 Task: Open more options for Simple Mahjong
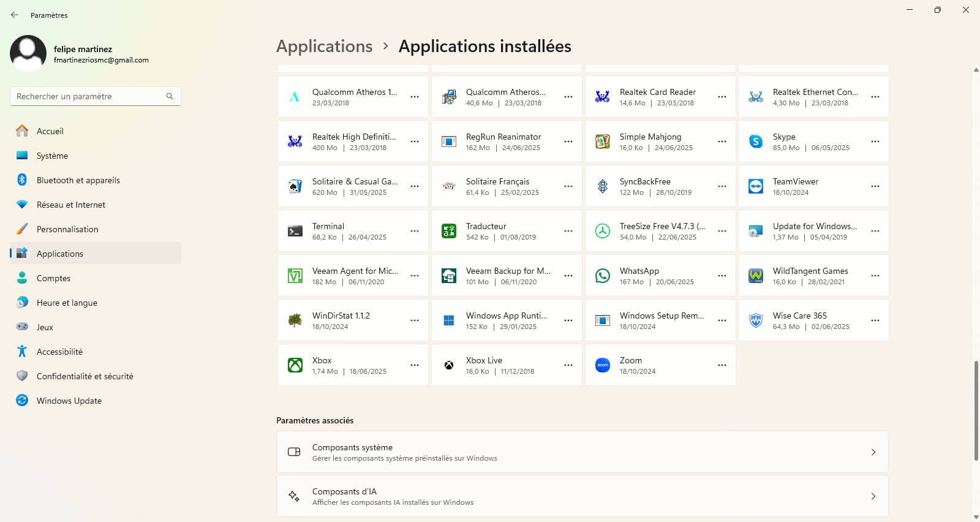point(722,142)
